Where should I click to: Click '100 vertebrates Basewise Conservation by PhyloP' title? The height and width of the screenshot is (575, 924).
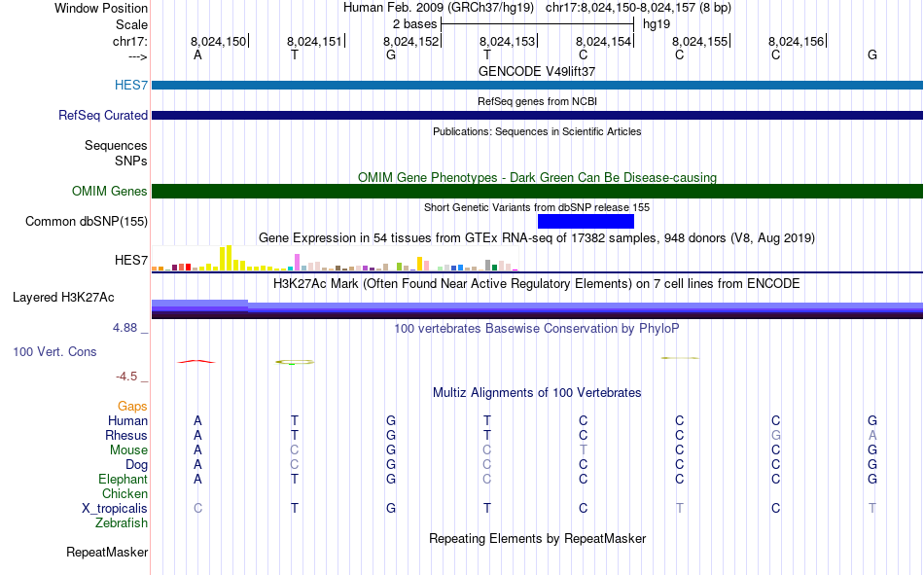coord(537,329)
